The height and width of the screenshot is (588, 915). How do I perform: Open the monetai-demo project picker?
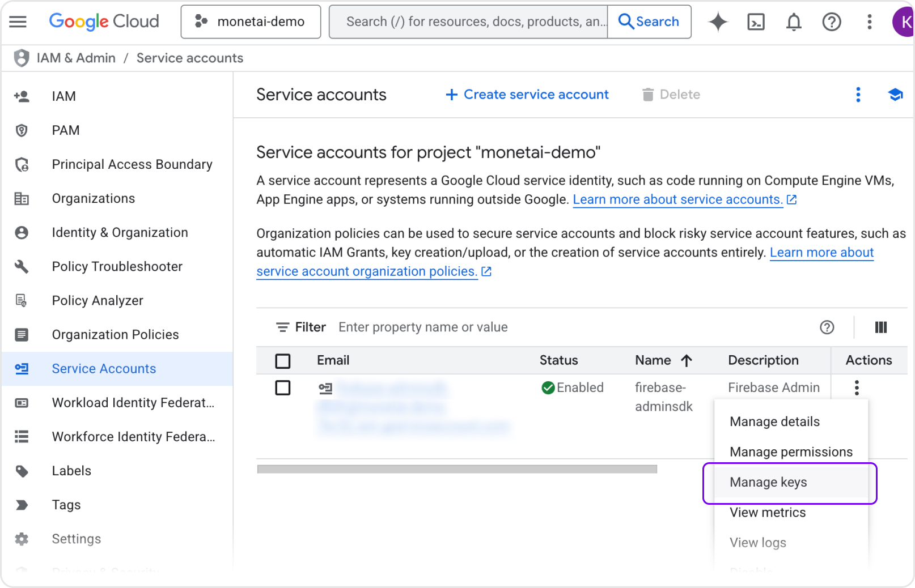(251, 22)
